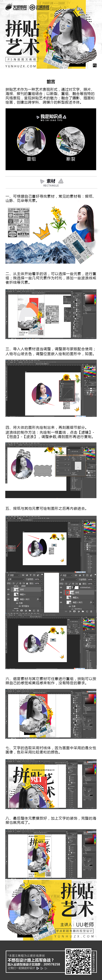This screenshot has height=980, width=102.
Task: Open the YUNHUZX.COM link under cover title
Action: tap(21, 66)
